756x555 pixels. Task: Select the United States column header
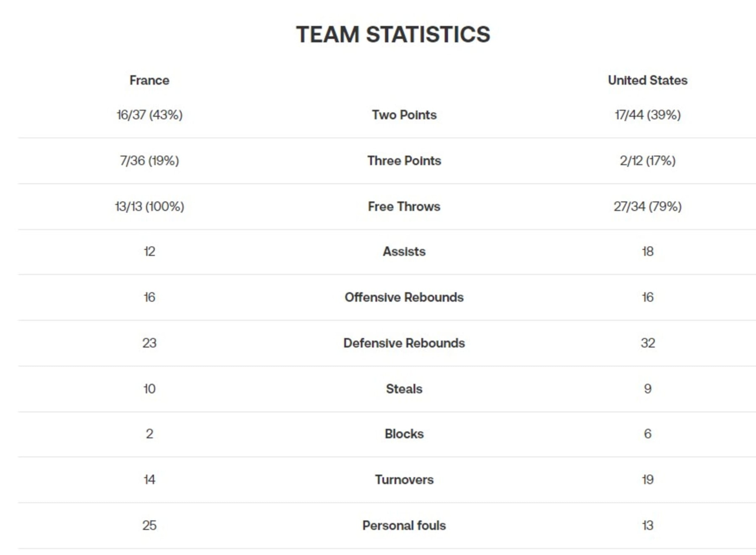tap(647, 80)
